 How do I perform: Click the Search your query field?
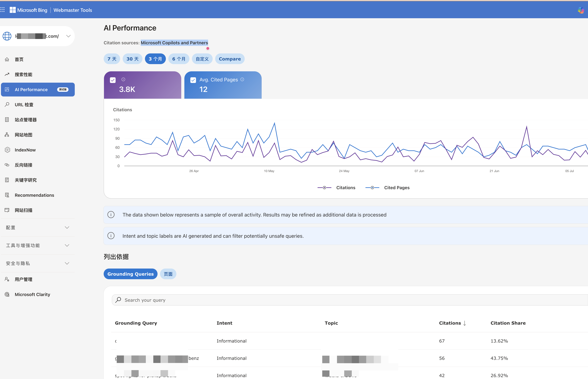[350, 300]
